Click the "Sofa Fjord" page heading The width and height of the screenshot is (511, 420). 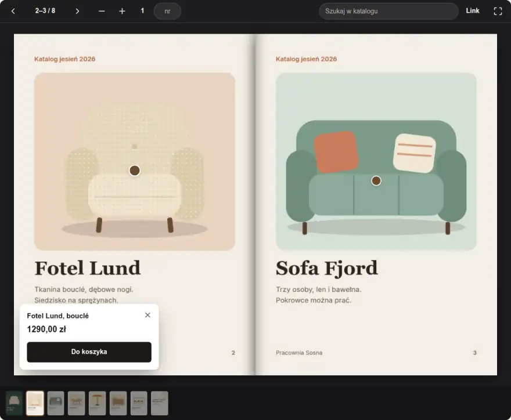[326, 268]
